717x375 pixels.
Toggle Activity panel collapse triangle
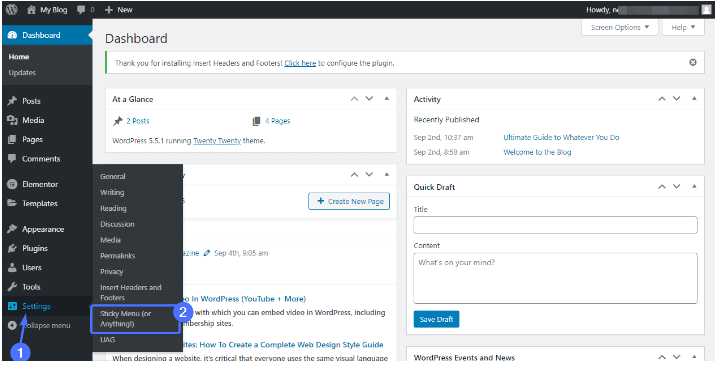(694, 99)
